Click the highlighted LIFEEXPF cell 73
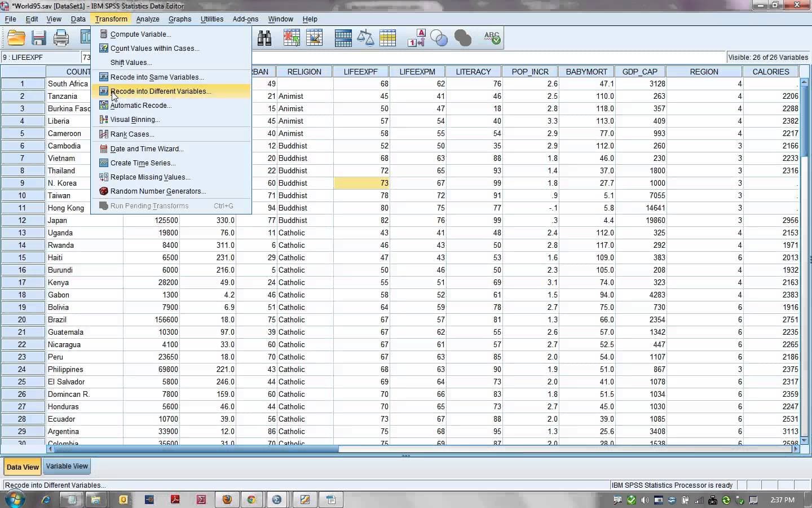 coord(361,183)
